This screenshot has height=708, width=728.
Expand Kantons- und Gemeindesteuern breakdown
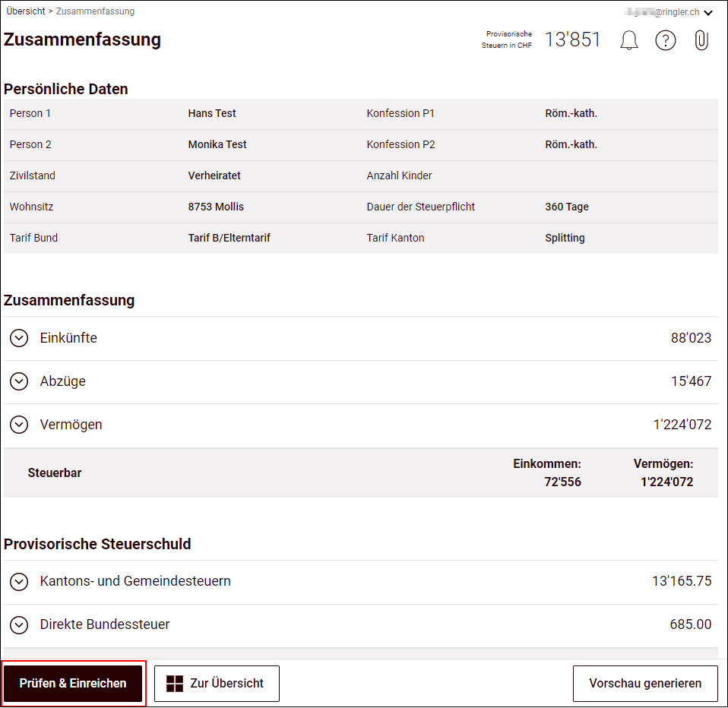pos(19,581)
